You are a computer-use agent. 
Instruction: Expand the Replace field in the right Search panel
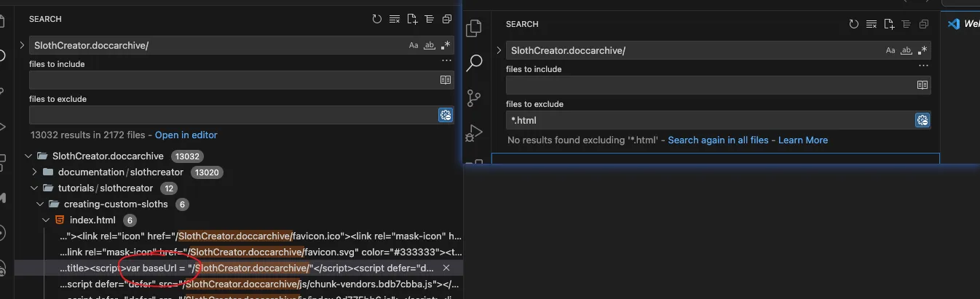coord(499,50)
